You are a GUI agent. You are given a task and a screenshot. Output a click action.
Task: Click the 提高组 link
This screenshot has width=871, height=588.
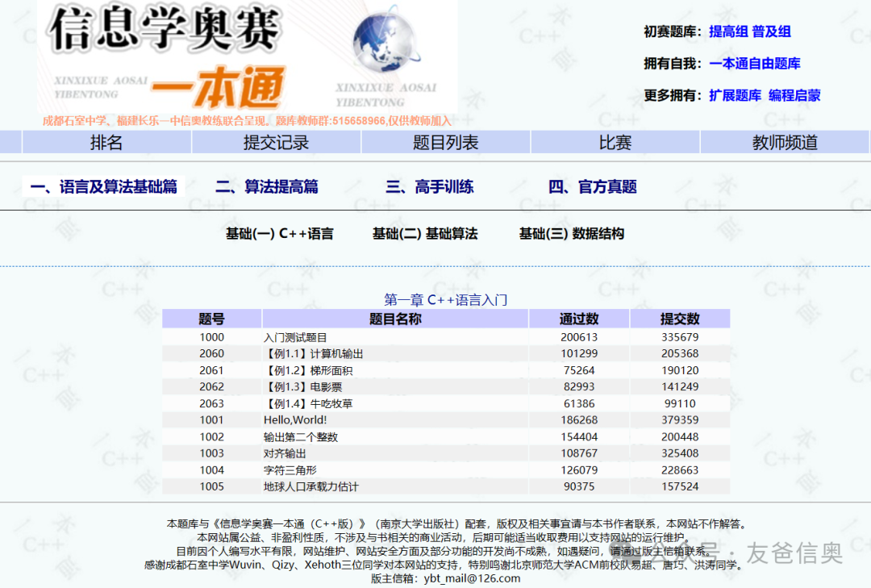pyautogui.click(x=728, y=31)
